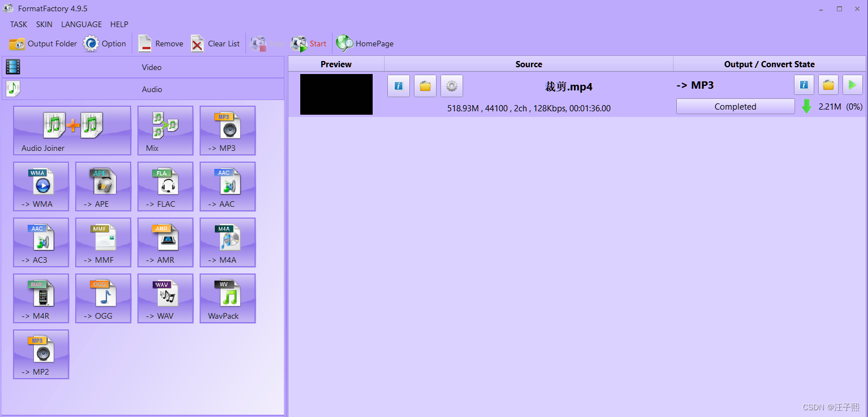Choose the WavPack conversion format
868x417 pixels.
click(x=227, y=298)
